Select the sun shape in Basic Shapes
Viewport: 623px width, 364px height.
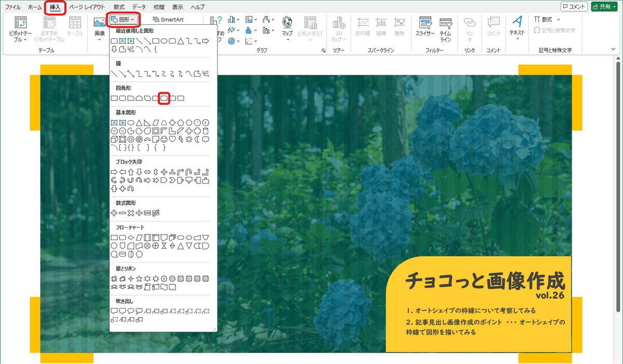tap(189, 139)
